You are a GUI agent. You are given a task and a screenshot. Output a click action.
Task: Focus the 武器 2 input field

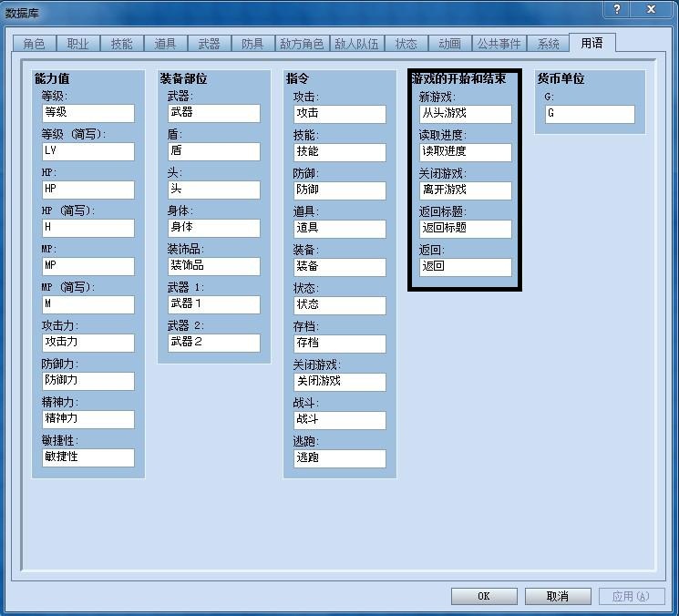coord(214,343)
